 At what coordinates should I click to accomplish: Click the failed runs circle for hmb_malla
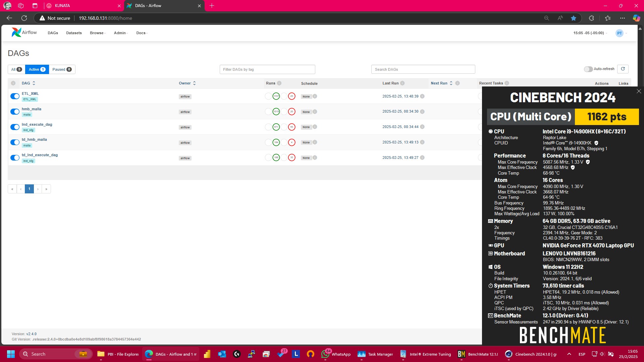292,112
